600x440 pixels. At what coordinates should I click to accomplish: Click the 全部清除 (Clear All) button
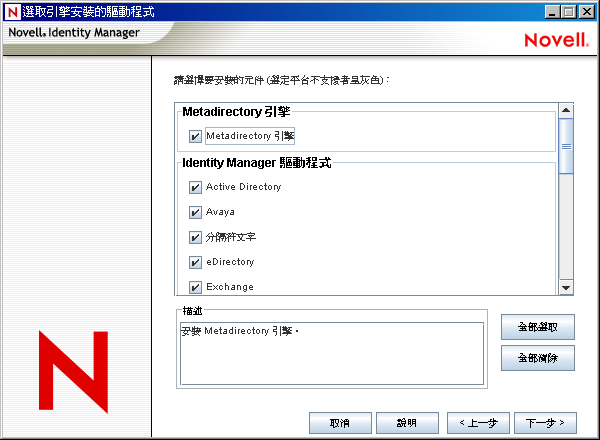538,358
